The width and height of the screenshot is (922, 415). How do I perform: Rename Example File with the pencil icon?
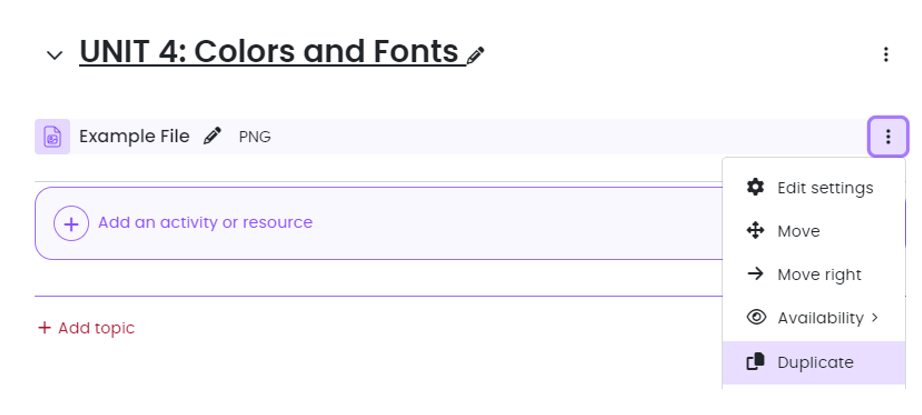click(211, 137)
